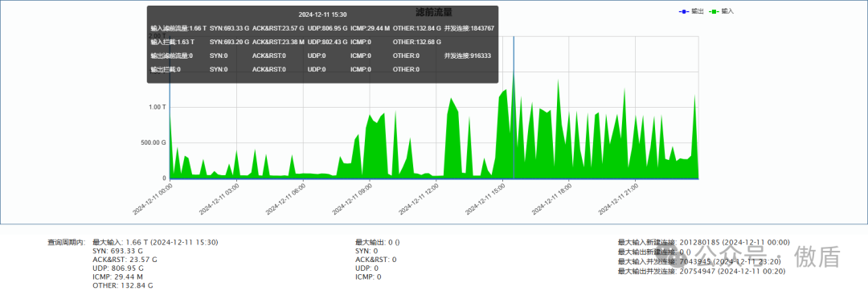The image size is (868, 291).
Task: Click SYN:693.33 G in the tooltip
Action: click(x=229, y=28)
